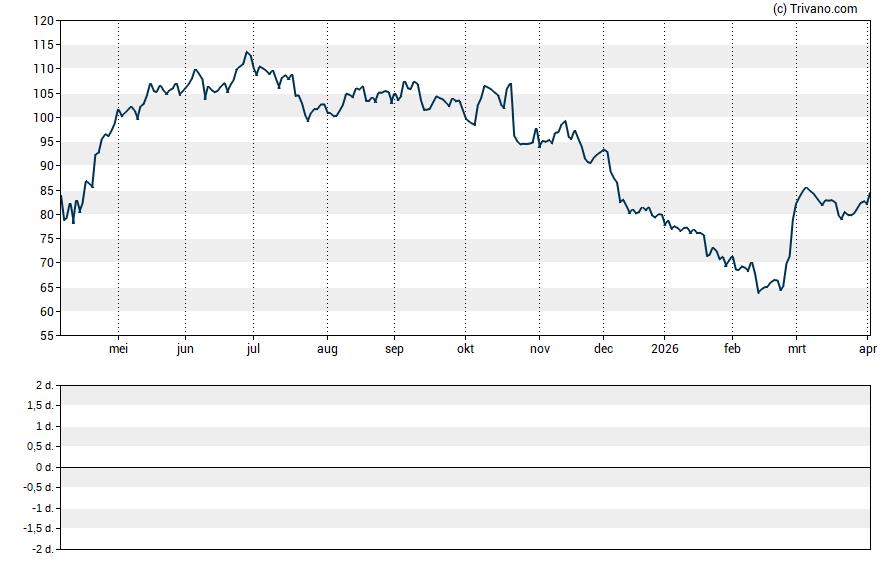Click the 55 label at the bottom of the price axis

click(46, 336)
